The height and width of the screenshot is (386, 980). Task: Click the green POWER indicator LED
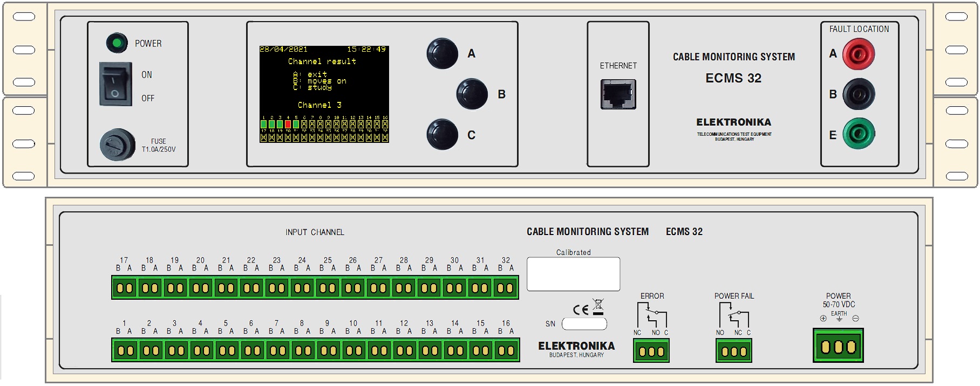[x=117, y=43]
